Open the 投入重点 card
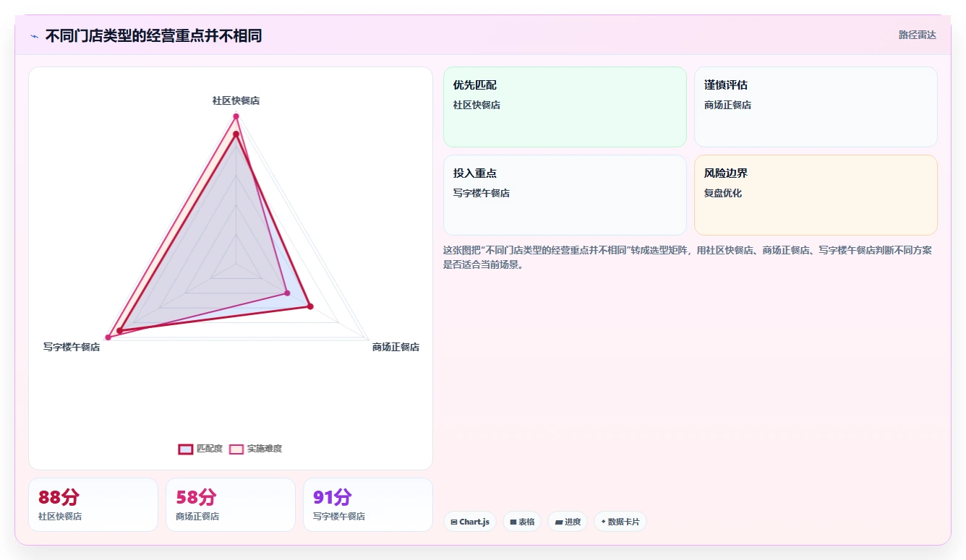Screen dimensions: 966x560 [x=565, y=195]
